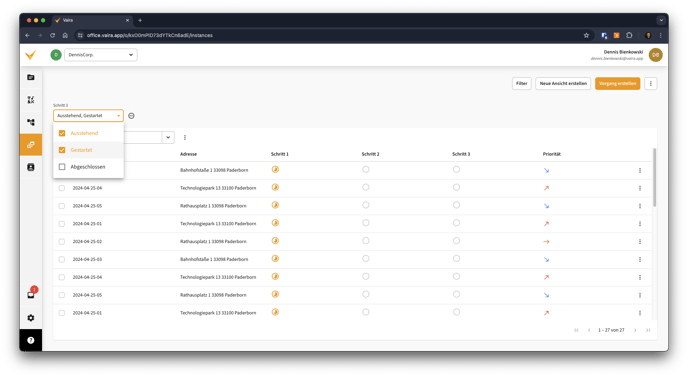This screenshot has height=377, width=688.
Task: Open the workflow tree icon in sidebar
Action: [x=31, y=122]
